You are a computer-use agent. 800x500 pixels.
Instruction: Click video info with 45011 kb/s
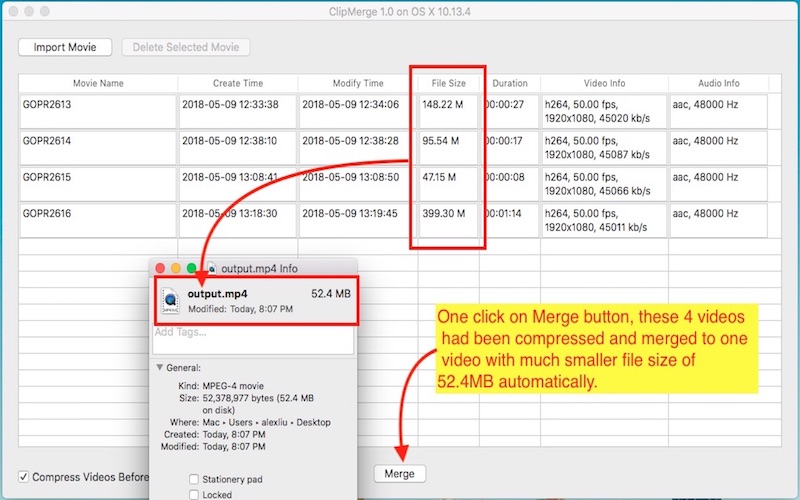[605, 220]
